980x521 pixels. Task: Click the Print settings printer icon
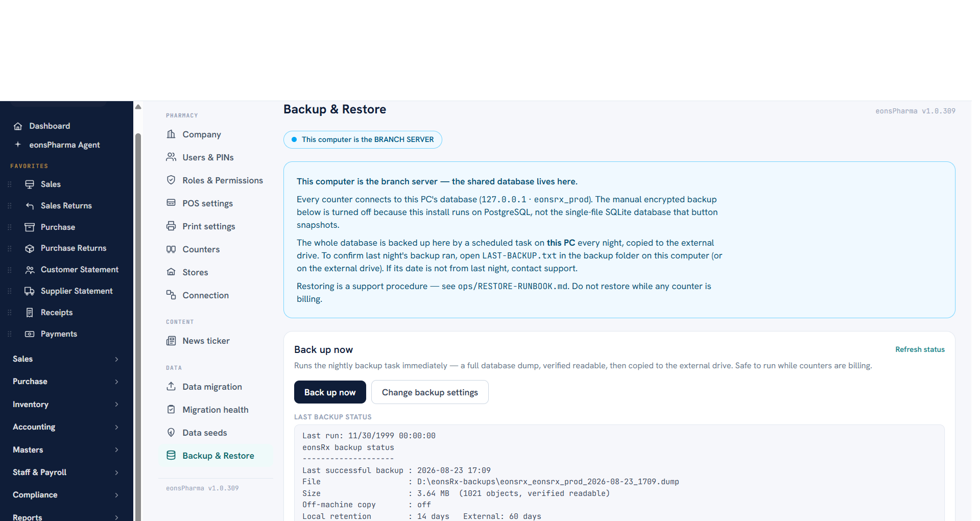tap(171, 226)
